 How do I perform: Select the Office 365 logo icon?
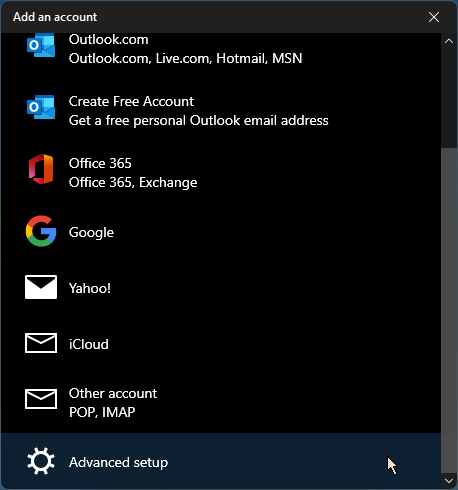(x=41, y=169)
